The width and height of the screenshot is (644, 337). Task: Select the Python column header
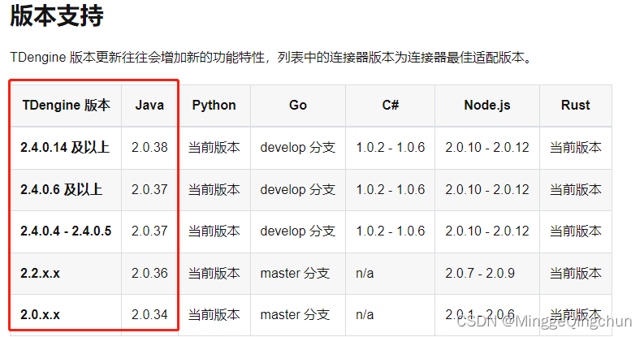214,105
